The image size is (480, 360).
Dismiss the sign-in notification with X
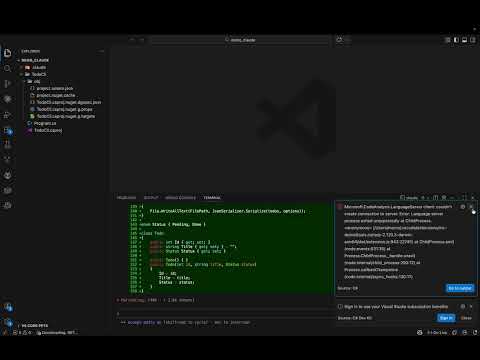[471, 306]
